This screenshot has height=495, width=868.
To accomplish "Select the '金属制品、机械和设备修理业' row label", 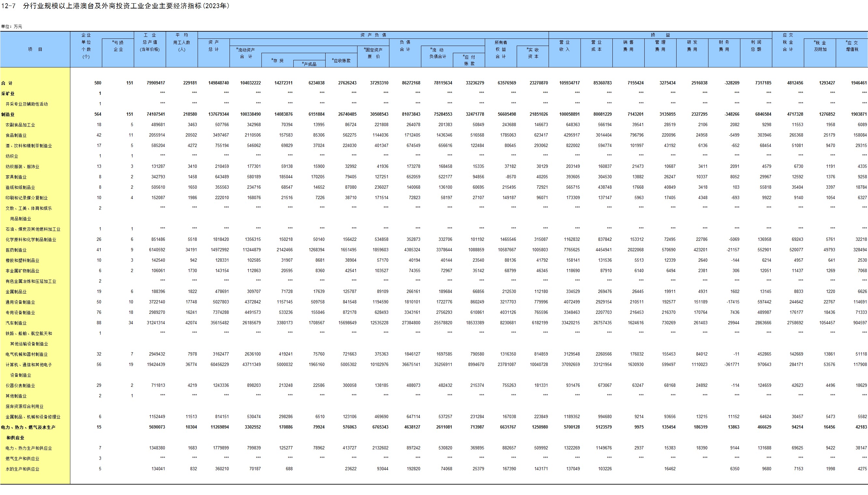I will click(33, 417).
